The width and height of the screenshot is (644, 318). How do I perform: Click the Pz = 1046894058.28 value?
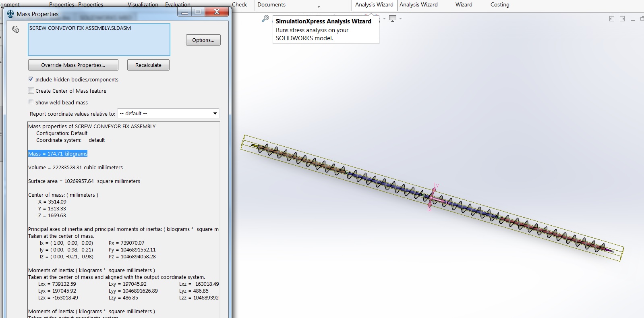click(x=132, y=256)
